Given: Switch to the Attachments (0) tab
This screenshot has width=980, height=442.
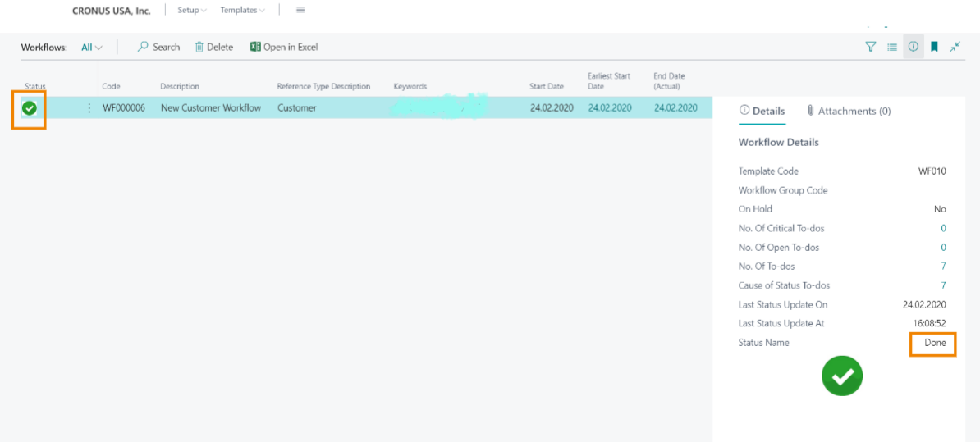Looking at the screenshot, I should click(849, 112).
